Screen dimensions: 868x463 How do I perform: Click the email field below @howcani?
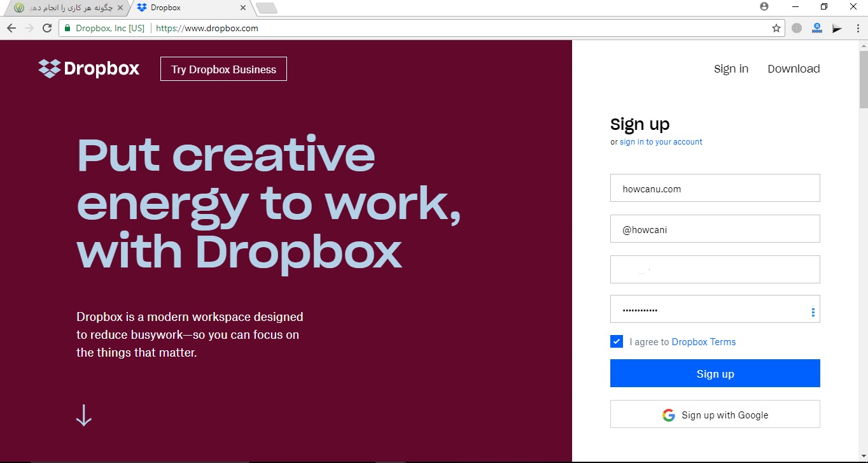click(x=715, y=269)
